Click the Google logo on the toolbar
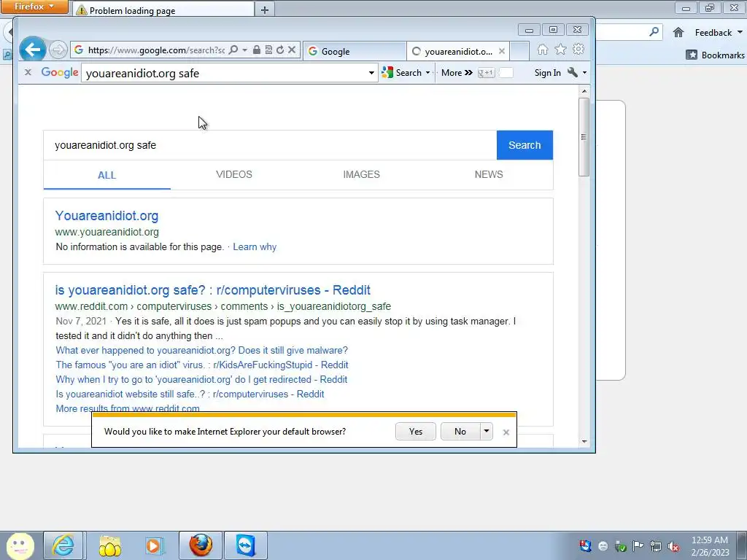 coord(60,72)
